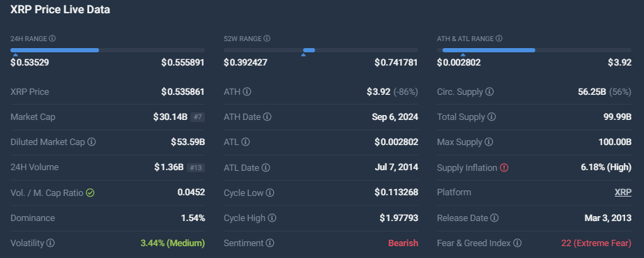Click the 24H range progress bar
This screenshot has width=644, height=258.
tap(107, 50)
